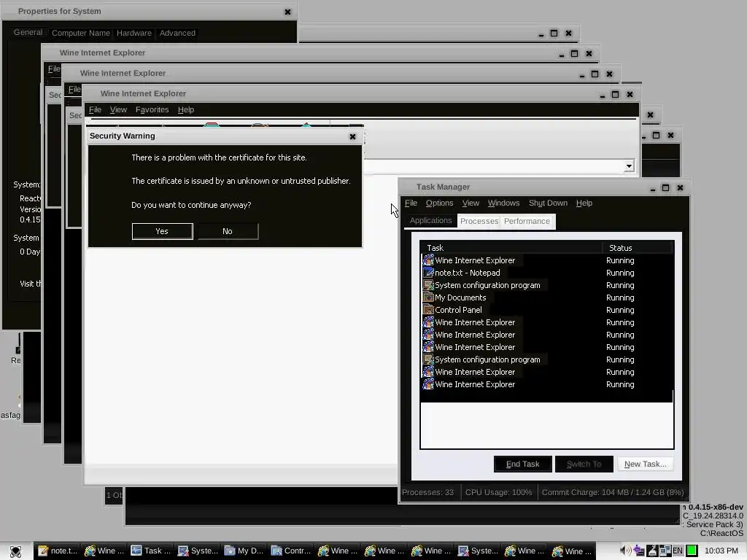The height and width of the screenshot is (560, 747).
Task: Switch to the Processes tab
Action: (479, 222)
